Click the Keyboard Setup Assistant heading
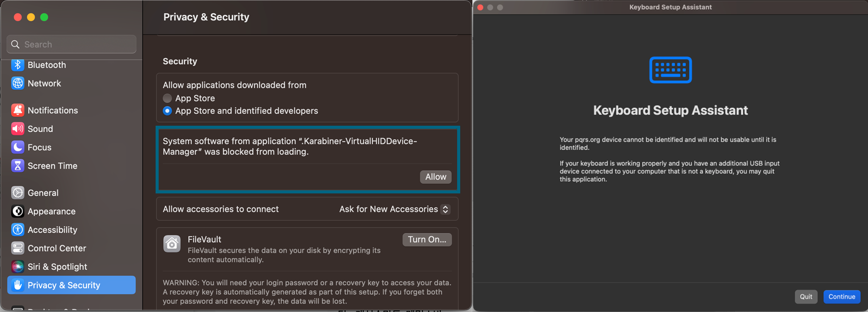Screen dimensions: 868x312 coord(670,110)
